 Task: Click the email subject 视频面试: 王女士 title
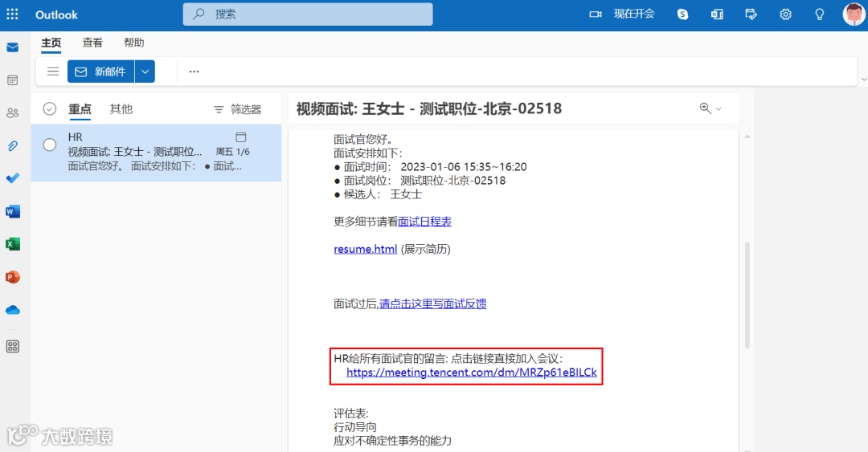(x=429, y=108)
